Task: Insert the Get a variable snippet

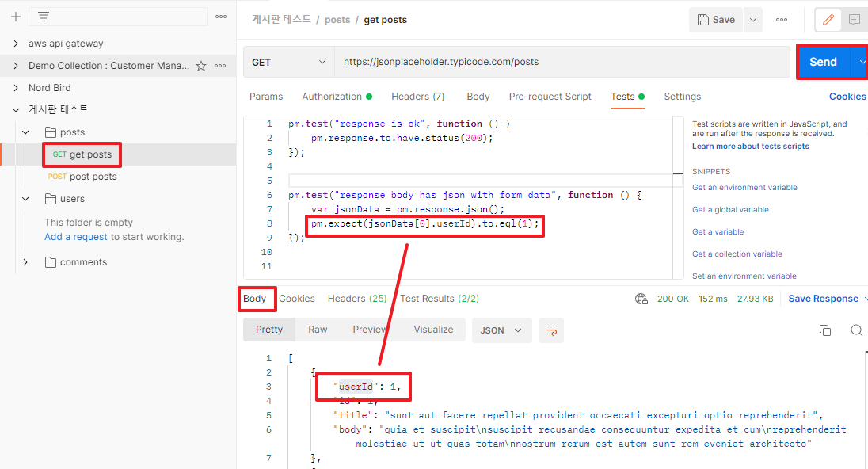Action: click(718, 232)
